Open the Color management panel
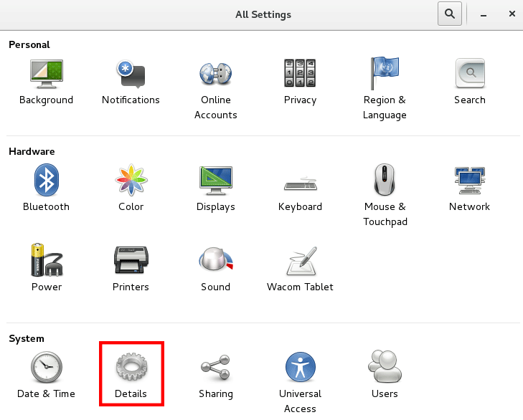This screenshot has height=420, width=523. (131, 188)
